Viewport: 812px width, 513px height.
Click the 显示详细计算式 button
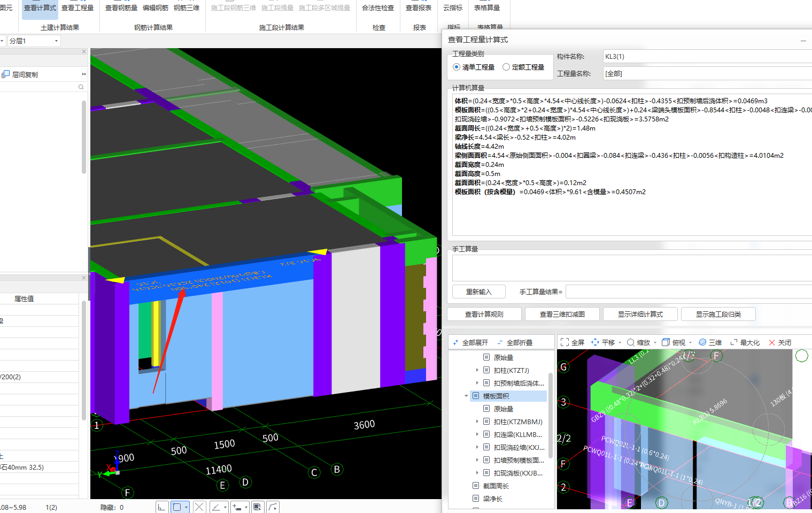pos(640,314)
